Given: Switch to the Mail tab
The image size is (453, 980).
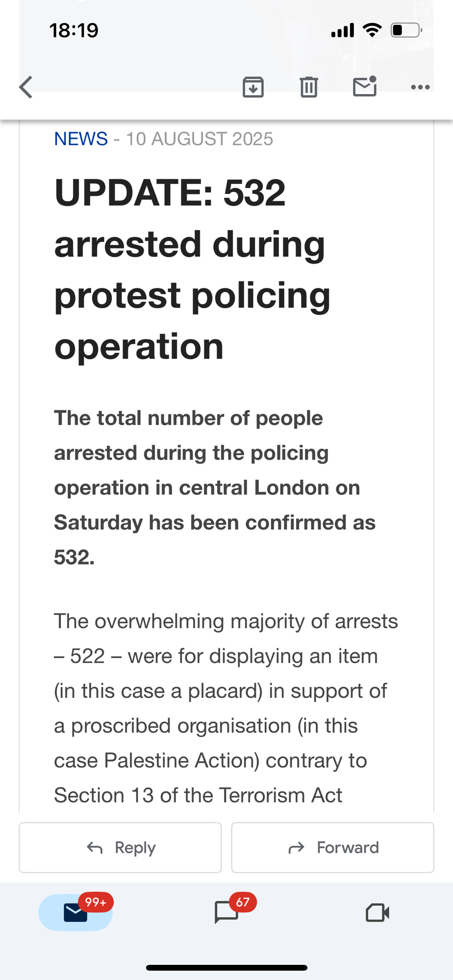Looking at the screenshot, I should coord(75,912).
